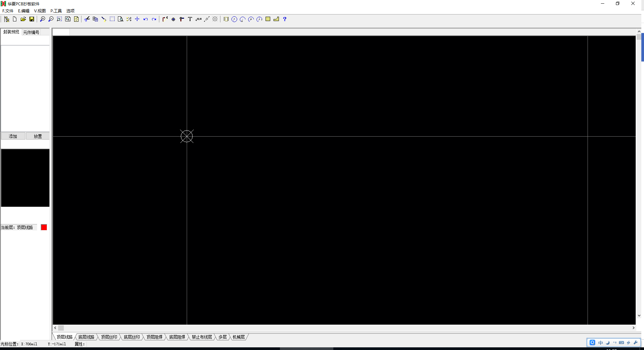
Task: Zoom in with the magnifier plus icon
Action: point(42,19)
